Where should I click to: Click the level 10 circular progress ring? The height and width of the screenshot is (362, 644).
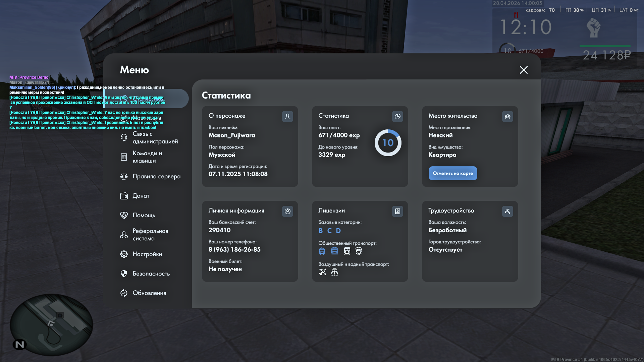click(388, 143)
